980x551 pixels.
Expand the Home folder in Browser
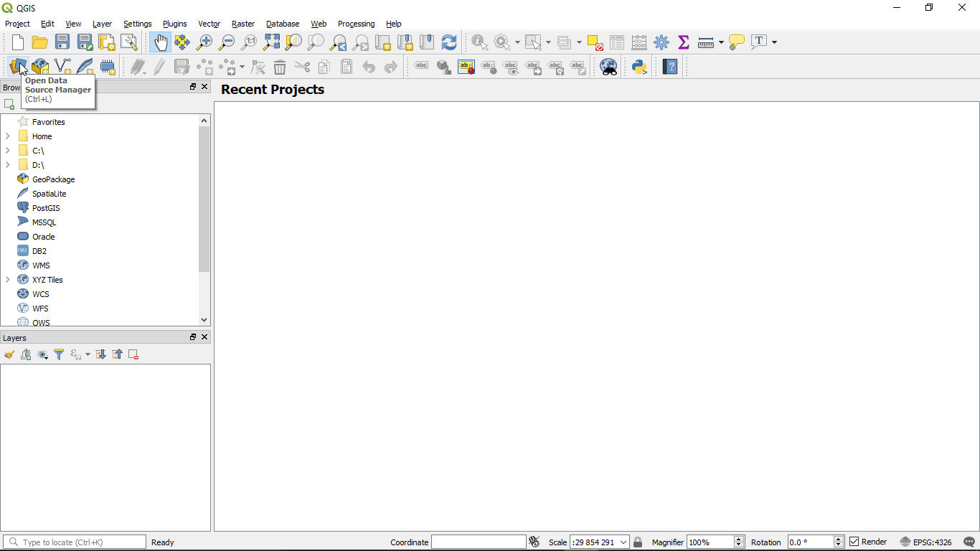click(8, 136)
